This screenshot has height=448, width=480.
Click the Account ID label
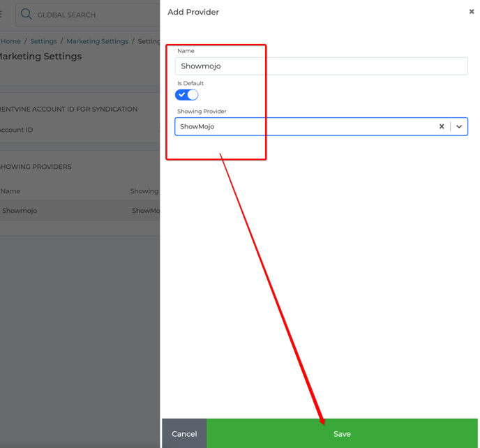pos(16,130)
